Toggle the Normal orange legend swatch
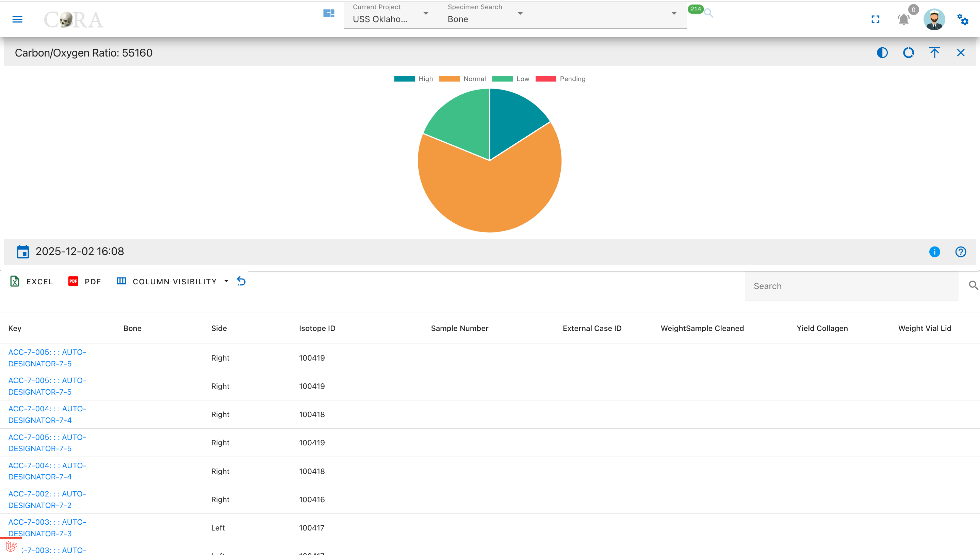The height and width of the screenshot is (555, 980). 449,79
